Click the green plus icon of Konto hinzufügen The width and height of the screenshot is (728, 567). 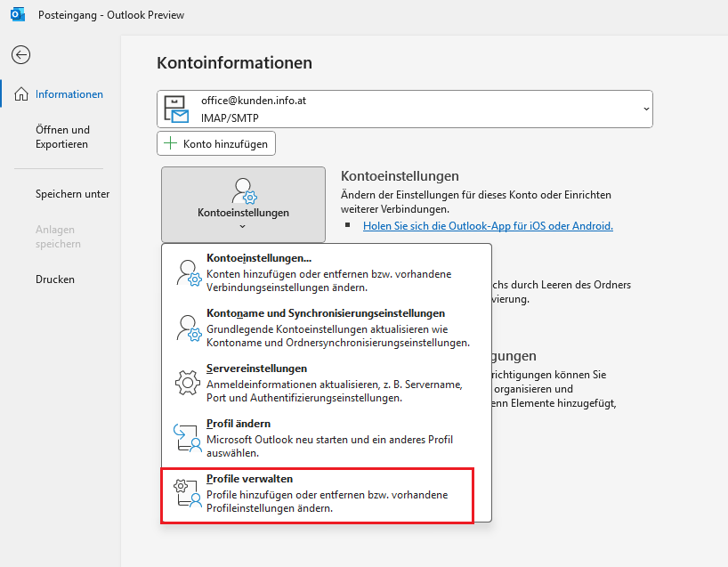click(x=170, y=143)
